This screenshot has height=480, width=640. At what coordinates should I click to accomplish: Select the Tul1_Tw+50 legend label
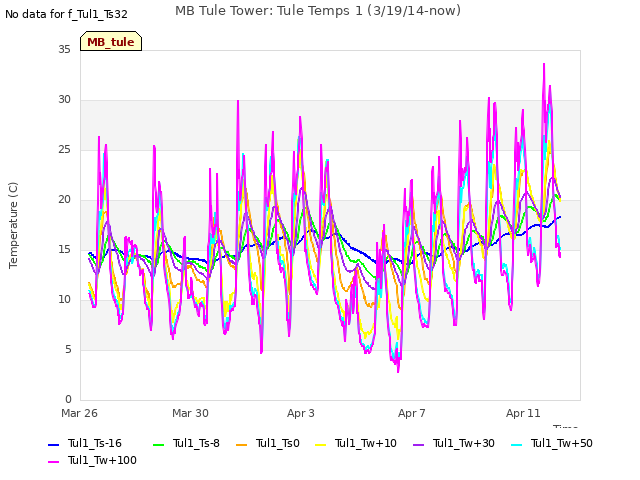tap(562, 443)
